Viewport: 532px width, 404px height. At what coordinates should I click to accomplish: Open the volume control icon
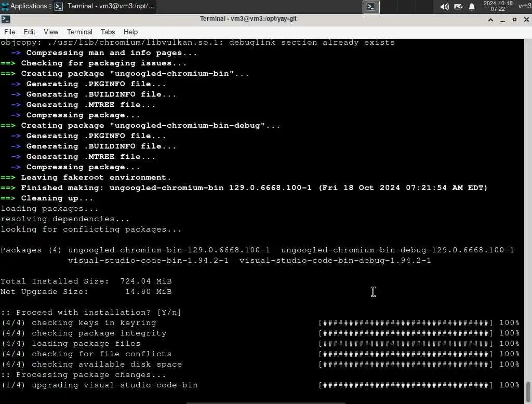(x=444, y=7)
